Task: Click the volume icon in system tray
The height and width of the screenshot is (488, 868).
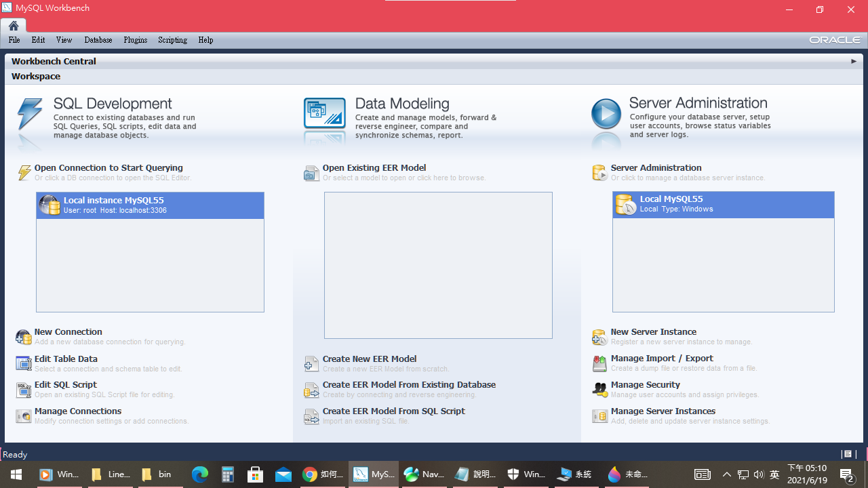Action: [x=759, y=474]
